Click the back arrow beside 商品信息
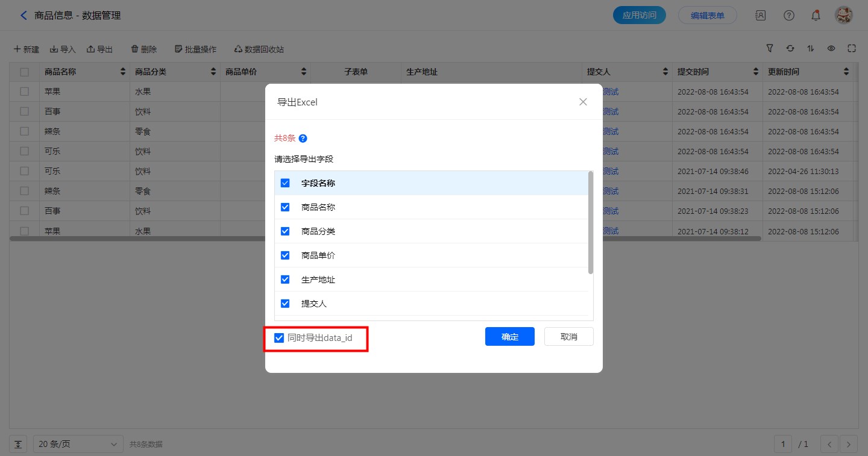Screen dimensions: 868x456 (x=24, y=16)
